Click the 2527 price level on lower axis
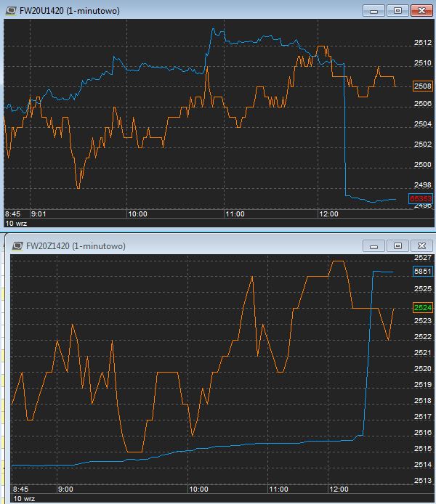This screenshot has height=504, width=436. click(423, 258)
